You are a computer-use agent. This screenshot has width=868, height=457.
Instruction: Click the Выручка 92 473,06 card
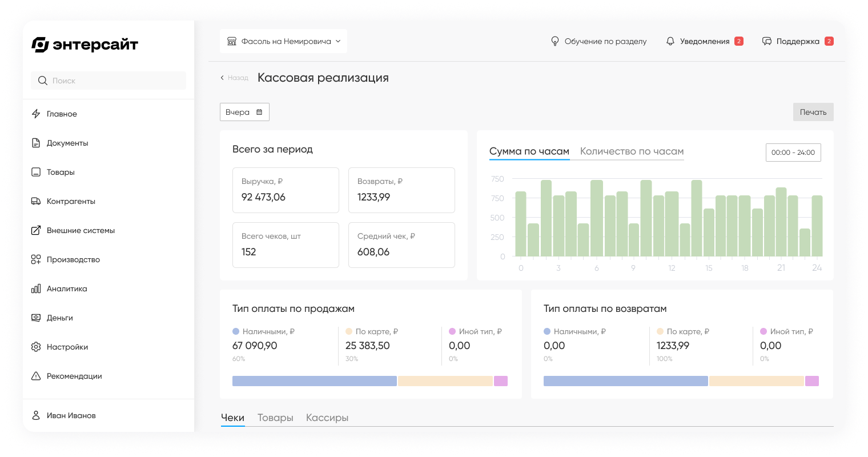[286, 190]
